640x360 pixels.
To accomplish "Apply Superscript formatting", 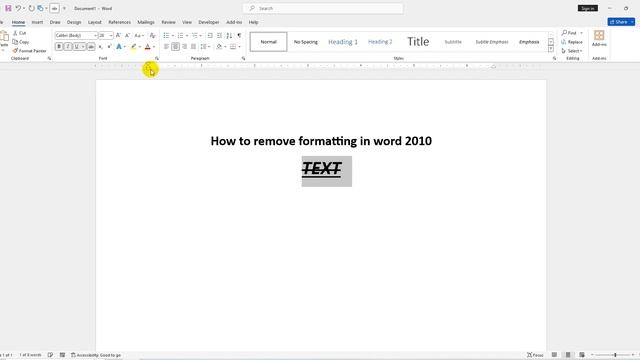I will click(109, 47).
